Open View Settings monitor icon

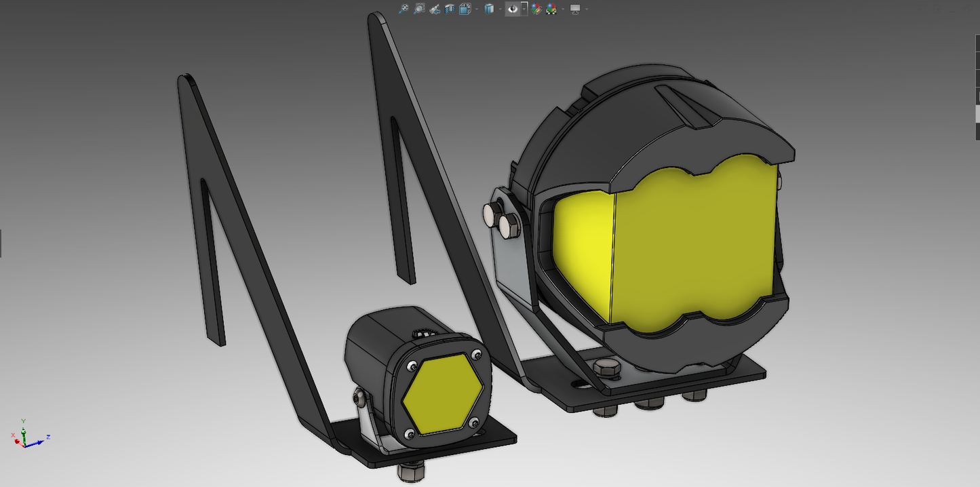(575, 9)
